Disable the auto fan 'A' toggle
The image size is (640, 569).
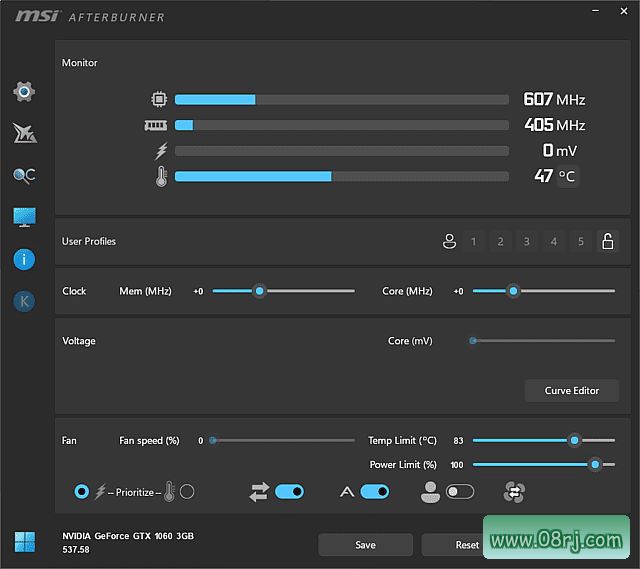(x=374, y=492)
